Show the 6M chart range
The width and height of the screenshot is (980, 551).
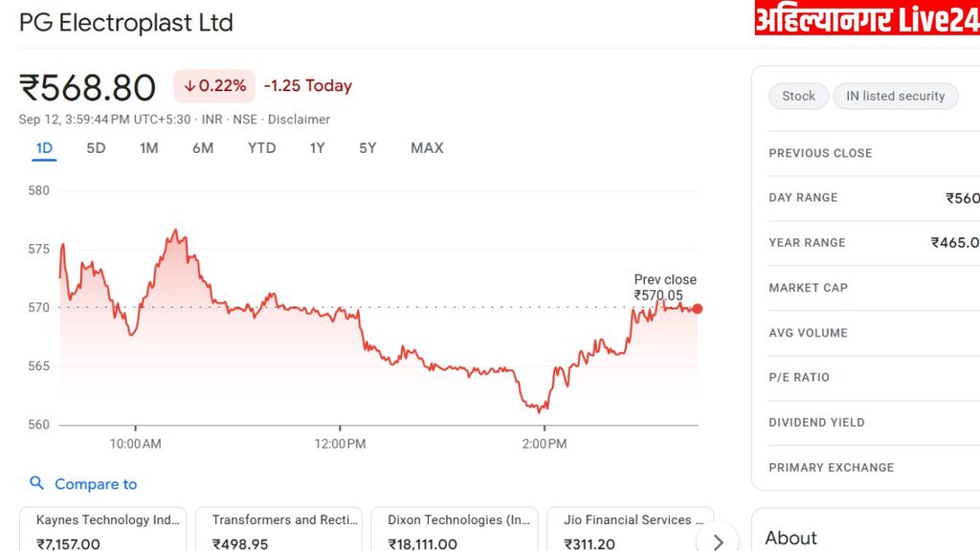point(202,148)
